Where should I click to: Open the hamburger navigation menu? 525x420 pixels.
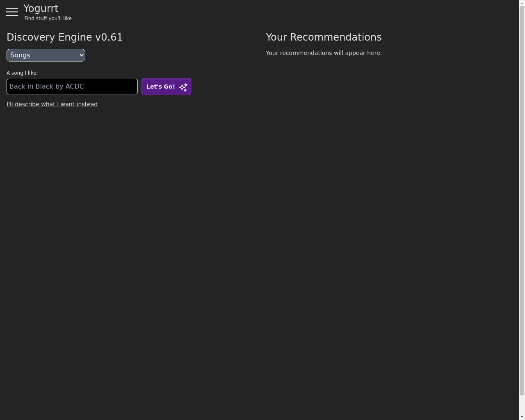[x=12, y=12]
